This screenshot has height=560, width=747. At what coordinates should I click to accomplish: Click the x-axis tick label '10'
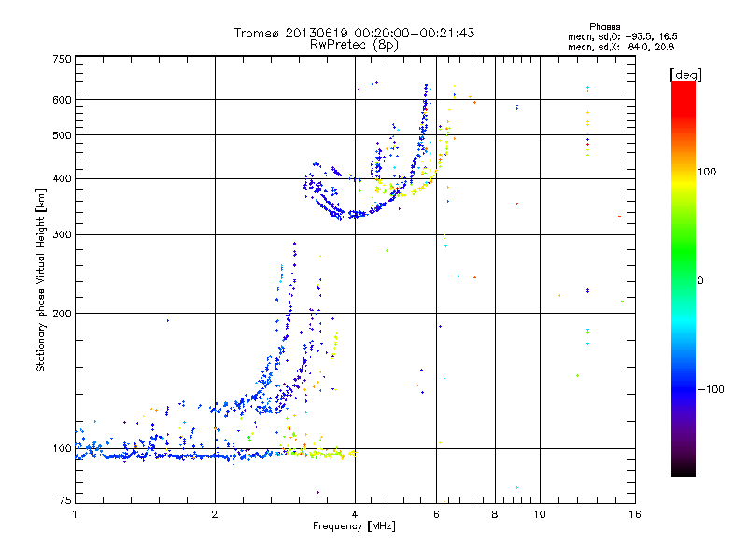540,514
